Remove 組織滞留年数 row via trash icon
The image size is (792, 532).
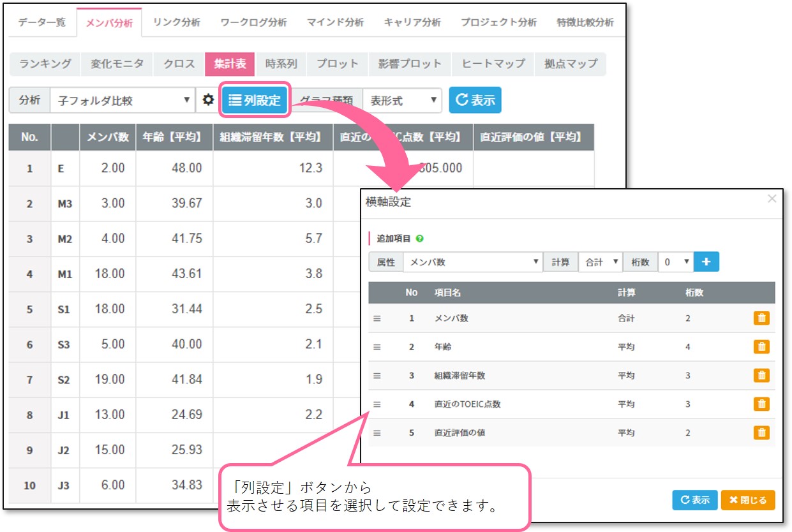[x=761, y=376]
